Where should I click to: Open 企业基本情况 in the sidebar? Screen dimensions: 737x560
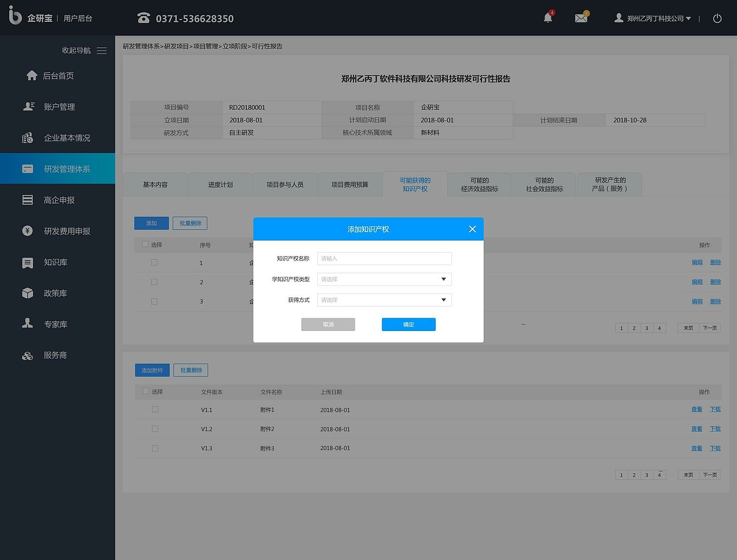(67, 138)
